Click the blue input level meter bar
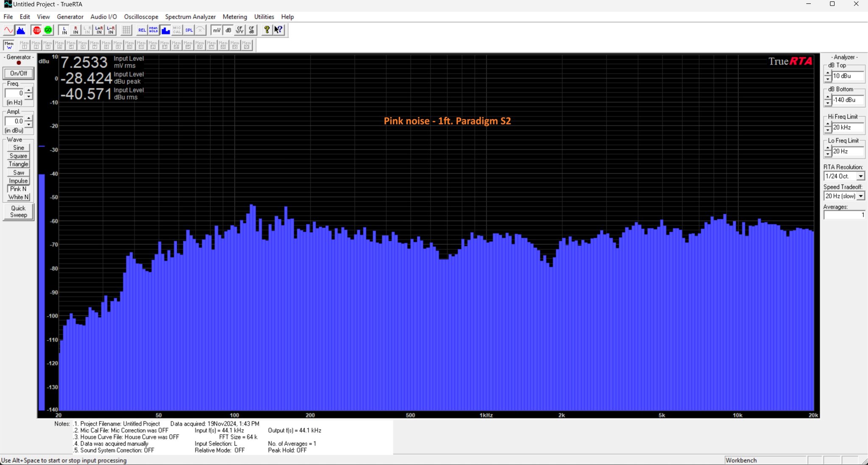Screen dimensions: 868x465 pos(42,292)
